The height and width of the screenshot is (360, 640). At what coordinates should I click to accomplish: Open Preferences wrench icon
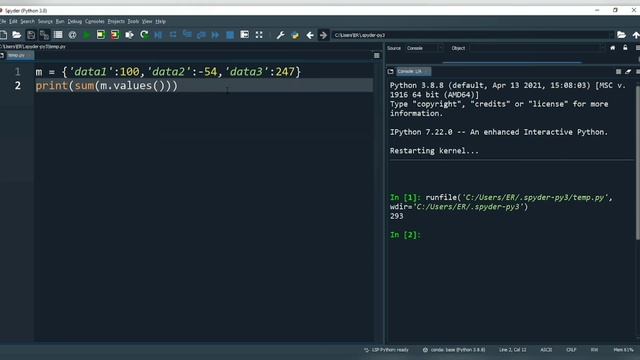click(280, 35)
